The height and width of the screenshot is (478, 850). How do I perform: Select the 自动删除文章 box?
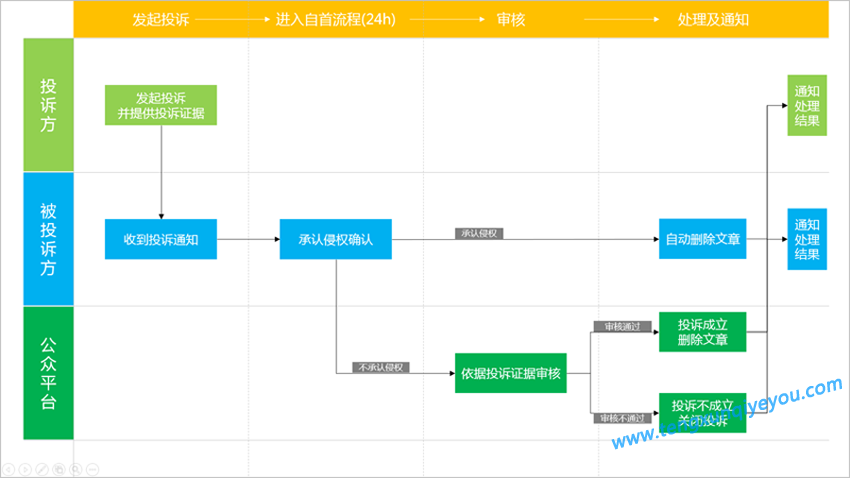click(x=703, y=239)
